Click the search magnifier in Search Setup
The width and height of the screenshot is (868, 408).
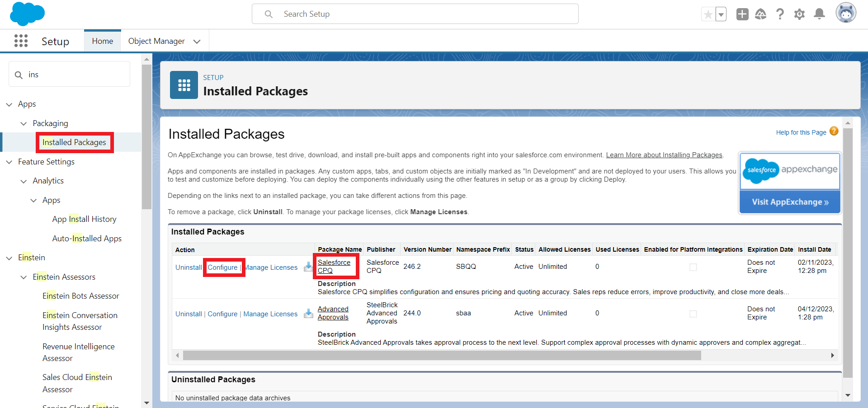point(269,14)
